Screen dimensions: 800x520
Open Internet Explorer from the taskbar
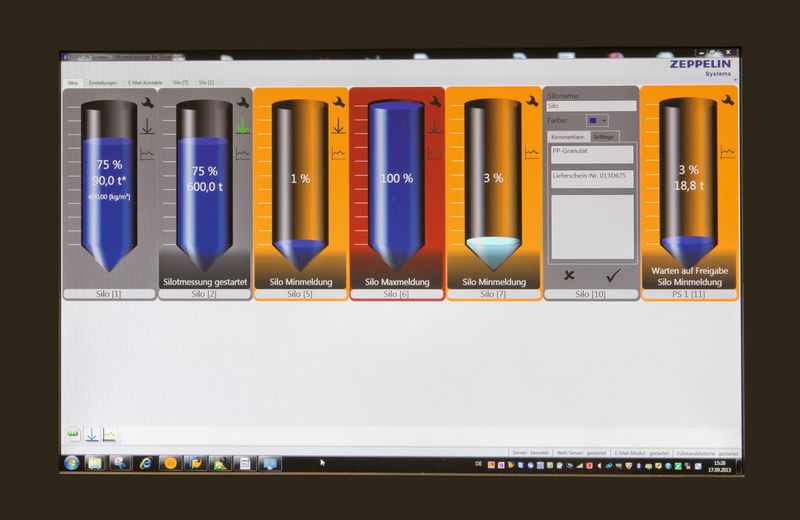(x=146, y=463)
